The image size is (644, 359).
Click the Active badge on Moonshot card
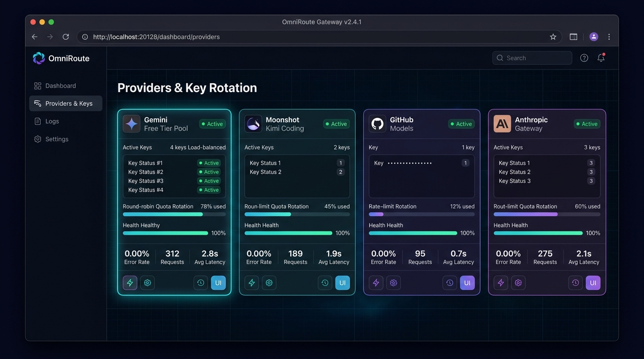click(337, 124)
